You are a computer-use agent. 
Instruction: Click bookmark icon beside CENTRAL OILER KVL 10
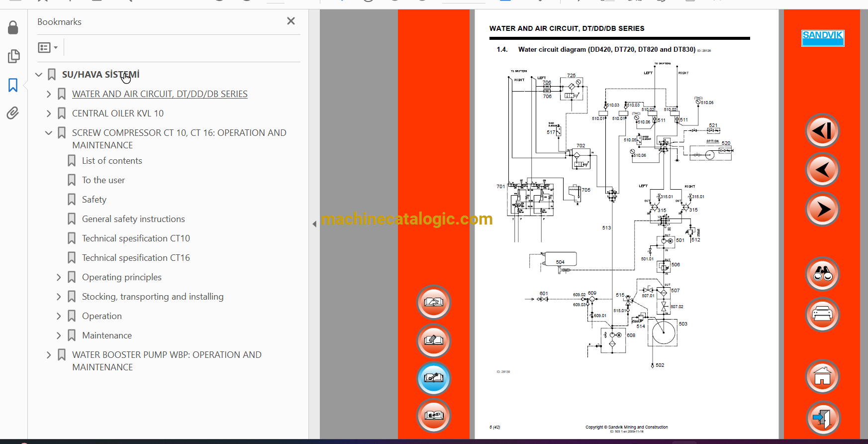[62, 113]
